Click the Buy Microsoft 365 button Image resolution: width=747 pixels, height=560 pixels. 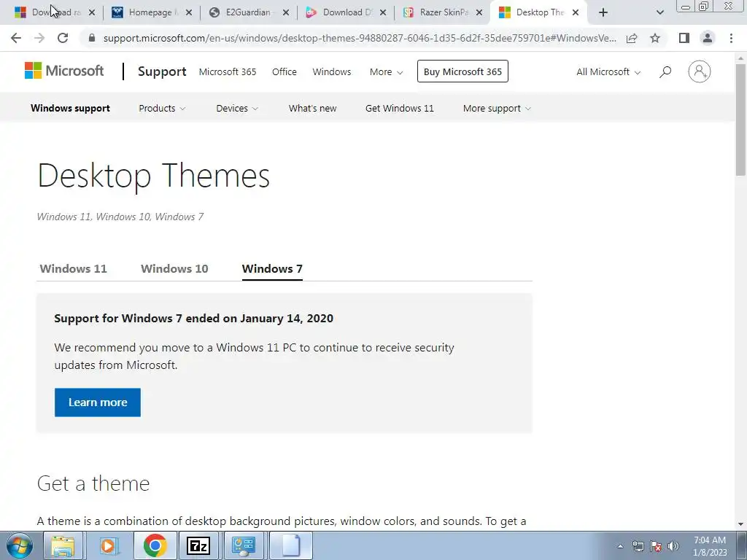tap(462, 71)
